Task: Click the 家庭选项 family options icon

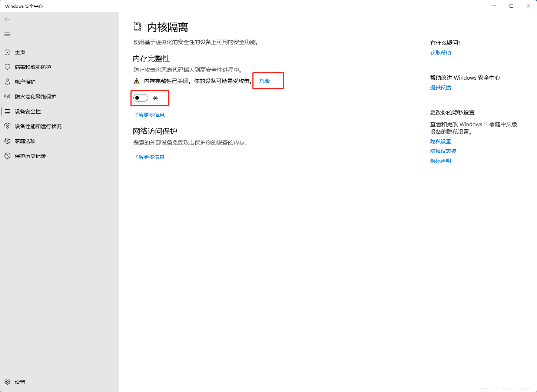Action: [8, 141]
